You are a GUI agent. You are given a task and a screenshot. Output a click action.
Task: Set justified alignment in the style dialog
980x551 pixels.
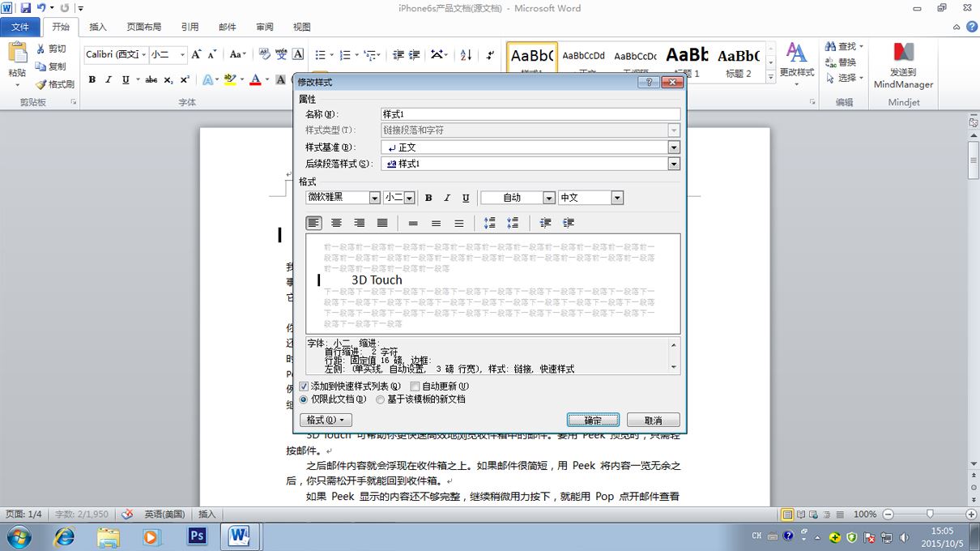[382, 223]
